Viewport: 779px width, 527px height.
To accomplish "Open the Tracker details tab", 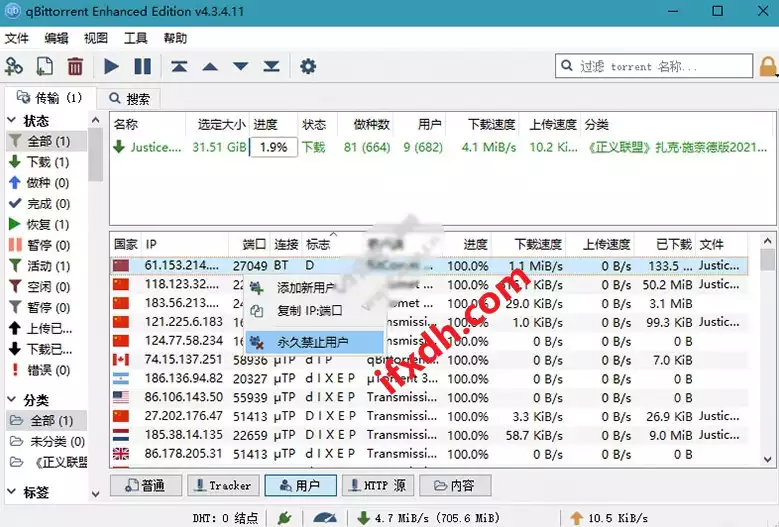I will tap(223, 485).
